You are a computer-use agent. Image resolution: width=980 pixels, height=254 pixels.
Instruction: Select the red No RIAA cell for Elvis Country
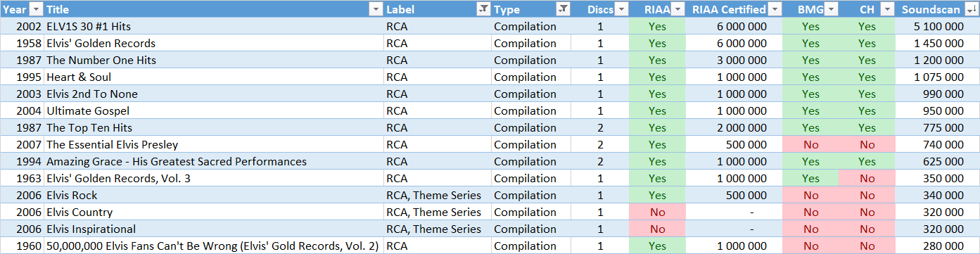[657, 212]
